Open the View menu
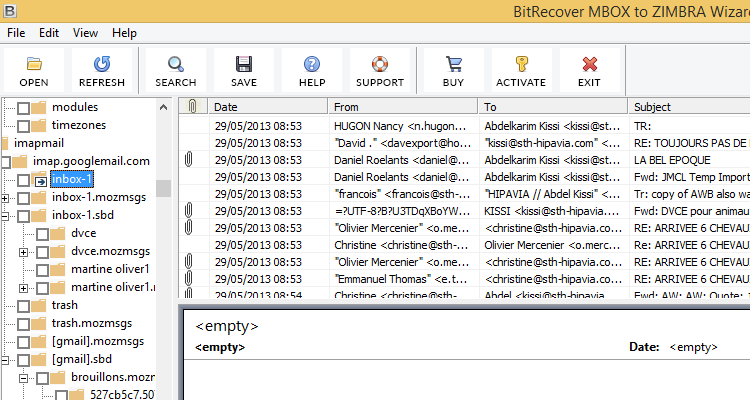The image size is (750, 400). 85,33
